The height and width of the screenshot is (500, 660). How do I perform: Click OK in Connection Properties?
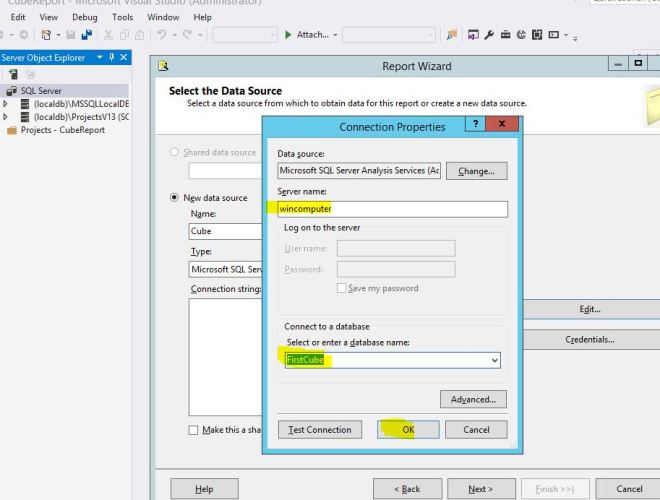point(407,429)
